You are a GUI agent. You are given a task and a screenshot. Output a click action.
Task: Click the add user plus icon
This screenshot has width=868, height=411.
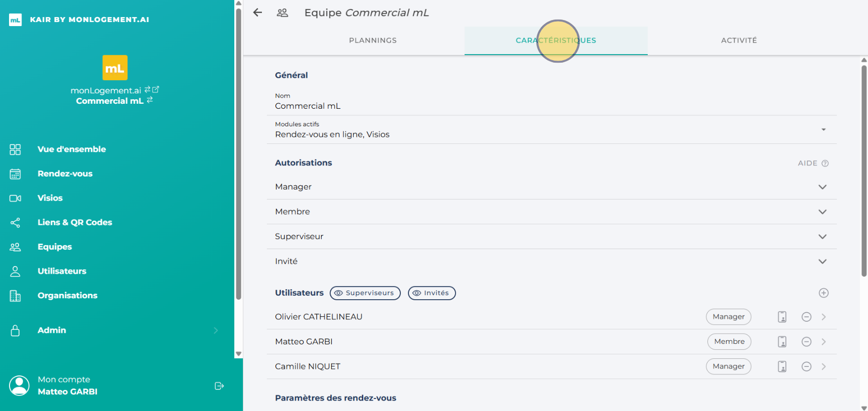click(823, 293)
